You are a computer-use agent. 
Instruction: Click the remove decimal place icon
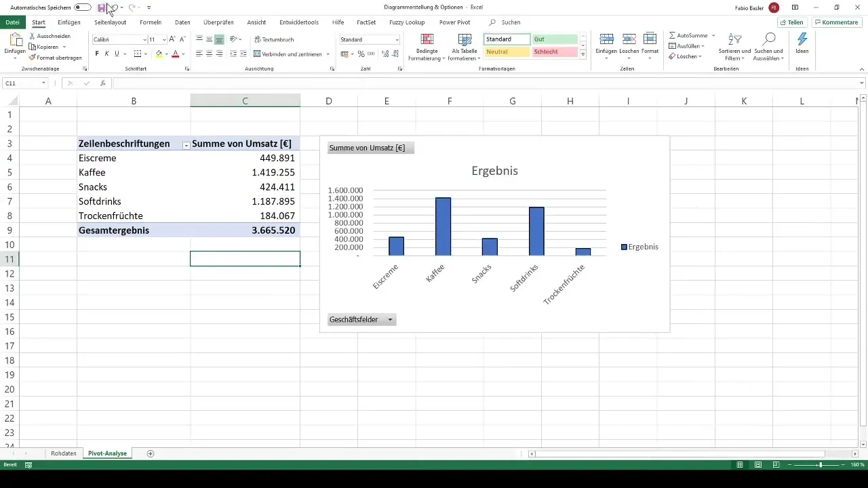[395, 54]
